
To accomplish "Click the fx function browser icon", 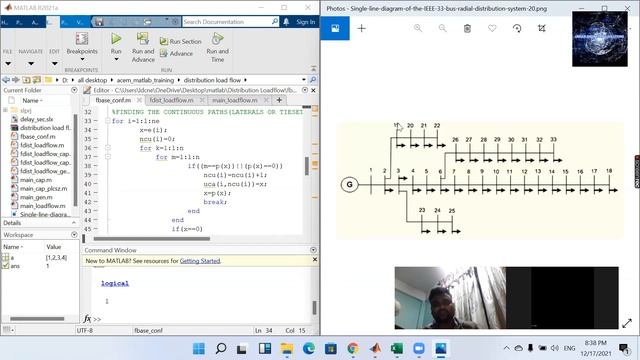I will point(87,318).
